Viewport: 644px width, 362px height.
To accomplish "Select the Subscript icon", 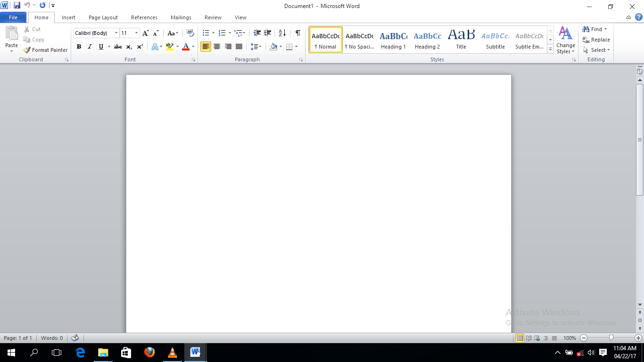I will click(x=128, y=47).
